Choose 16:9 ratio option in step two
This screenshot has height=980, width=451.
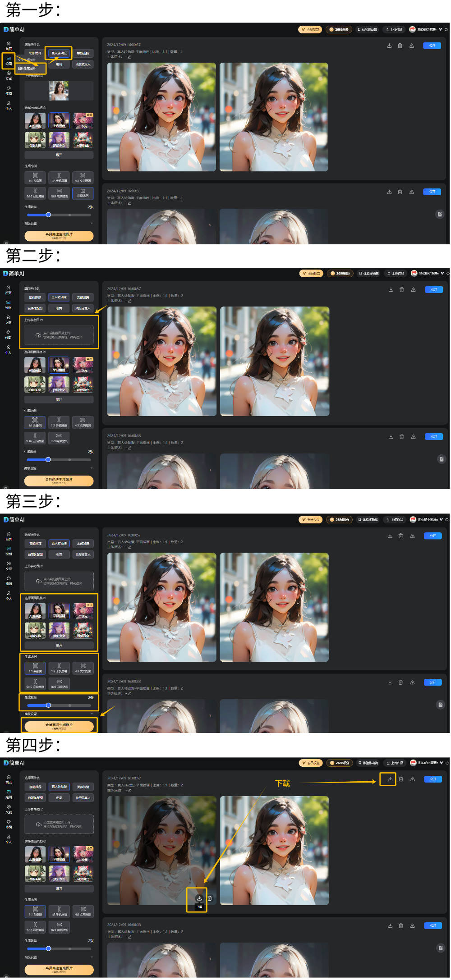pyautogui.click(x=59, y=438)
